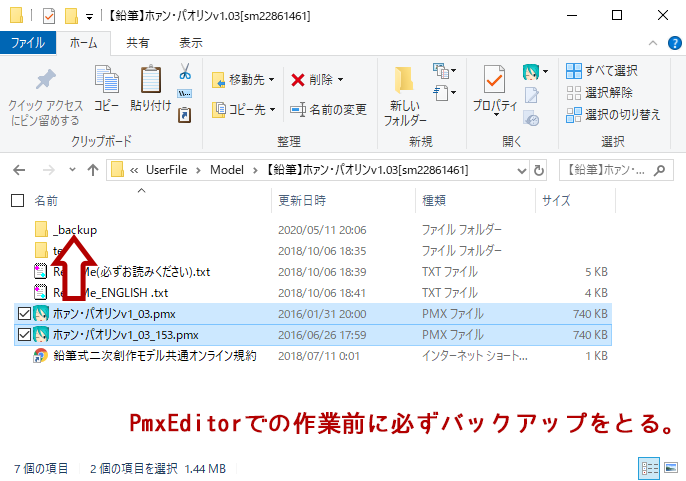Expand the Delete (削除) dropdown arrow
686x481 pixels.
(341, 80)
